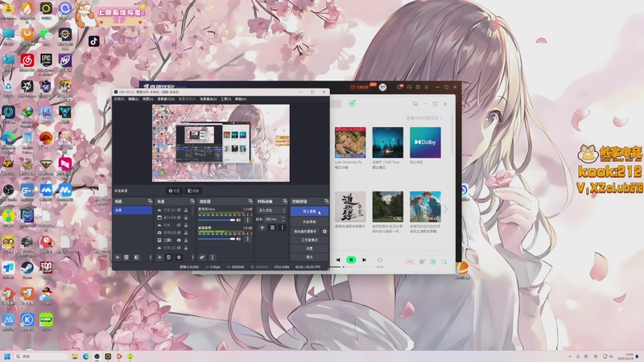Toggle visibility of window capture source
Viewport: 644px width, 362px height.
[179, 217]
